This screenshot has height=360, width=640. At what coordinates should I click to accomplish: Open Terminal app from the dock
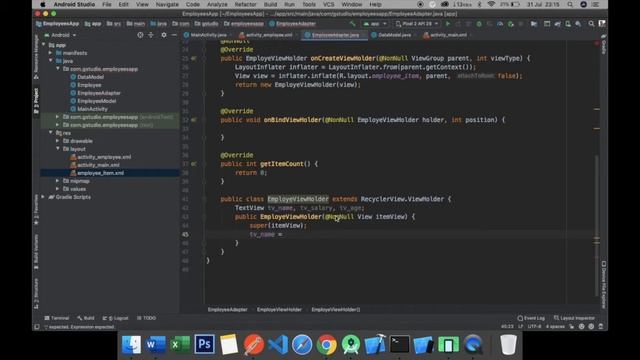pos(399,344)
